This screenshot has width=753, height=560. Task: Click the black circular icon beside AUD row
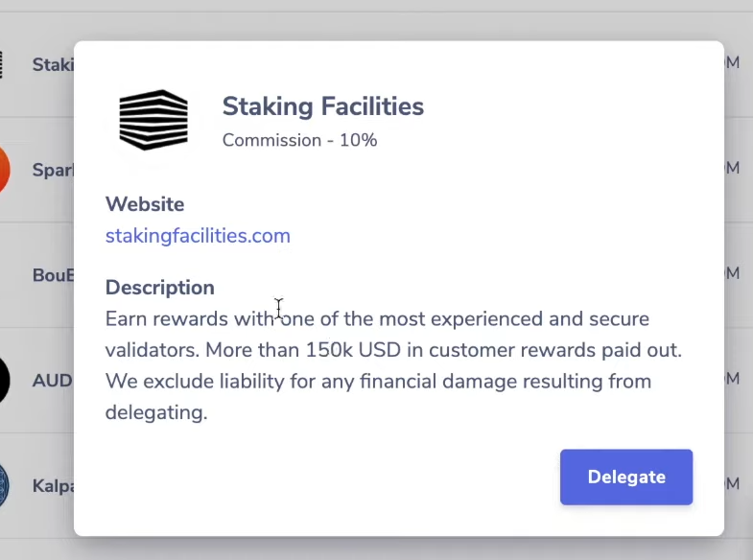point(5,380)
